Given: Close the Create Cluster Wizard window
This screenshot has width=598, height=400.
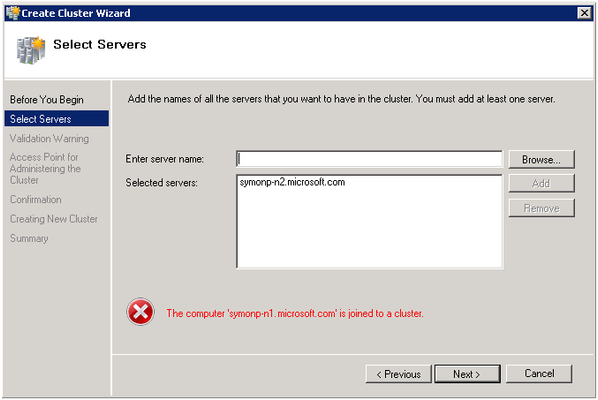Looking at the screenshot, I should coord(584,13).
